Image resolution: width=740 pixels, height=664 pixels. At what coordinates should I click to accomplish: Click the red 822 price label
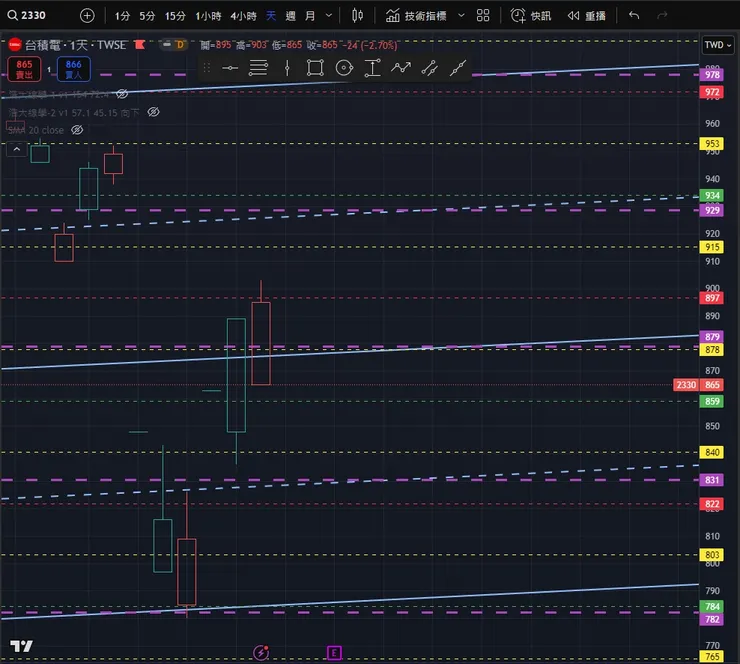coord(712,504)
